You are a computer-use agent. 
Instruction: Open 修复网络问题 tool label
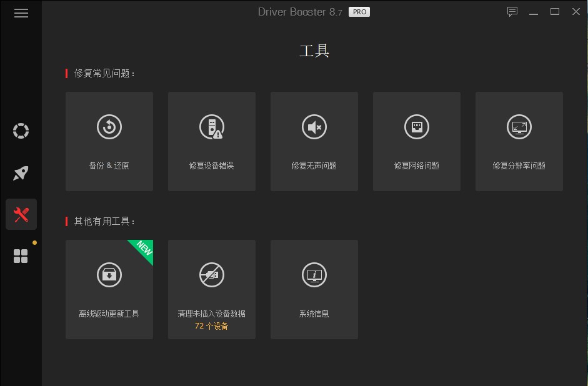[x=417, y=166]
